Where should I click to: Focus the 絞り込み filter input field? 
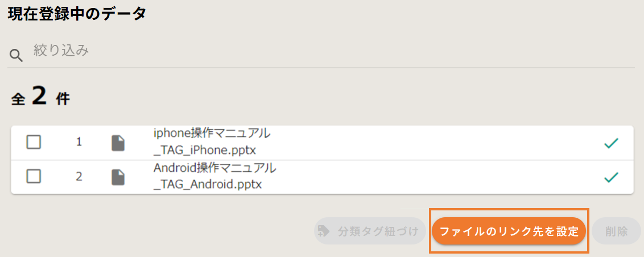[x=330, y=51]
